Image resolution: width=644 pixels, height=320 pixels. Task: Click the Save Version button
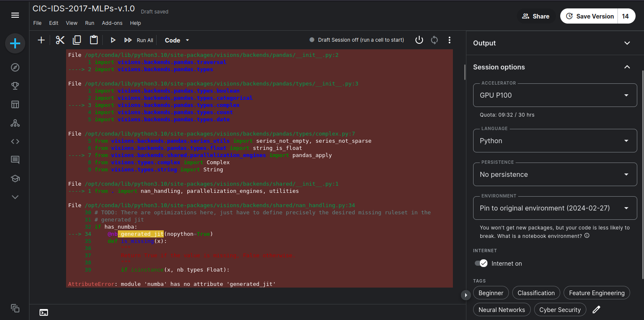tap(589, 16)
